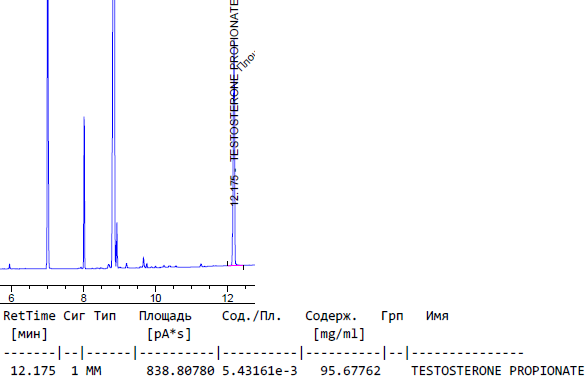Click the concentration value 95.67762
Screen dimensions: 588x388
(x=350, y=371)
